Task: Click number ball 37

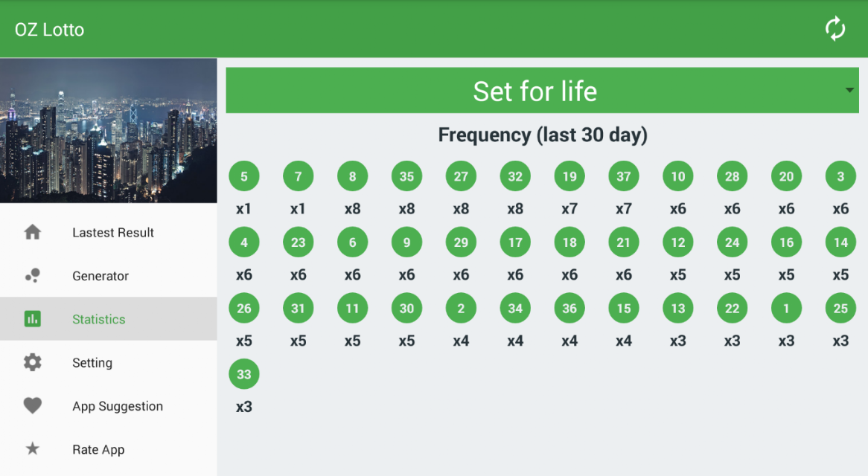Action: (623, 176)
